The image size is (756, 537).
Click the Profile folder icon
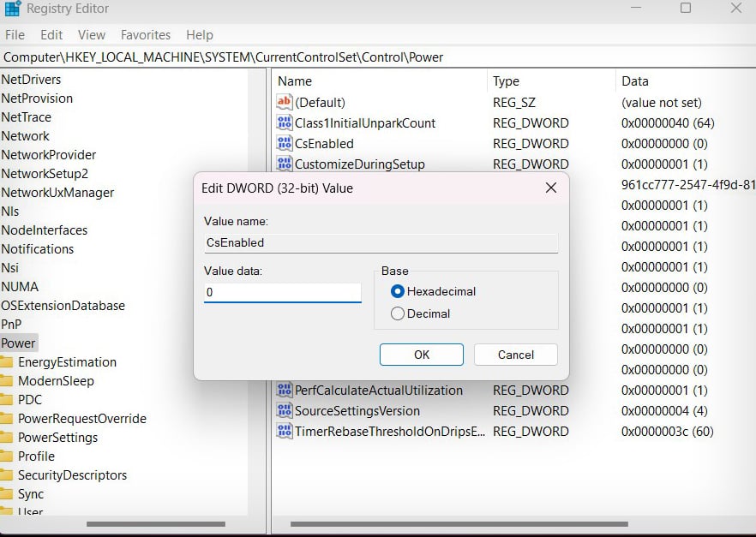click(x=6, y=456)
